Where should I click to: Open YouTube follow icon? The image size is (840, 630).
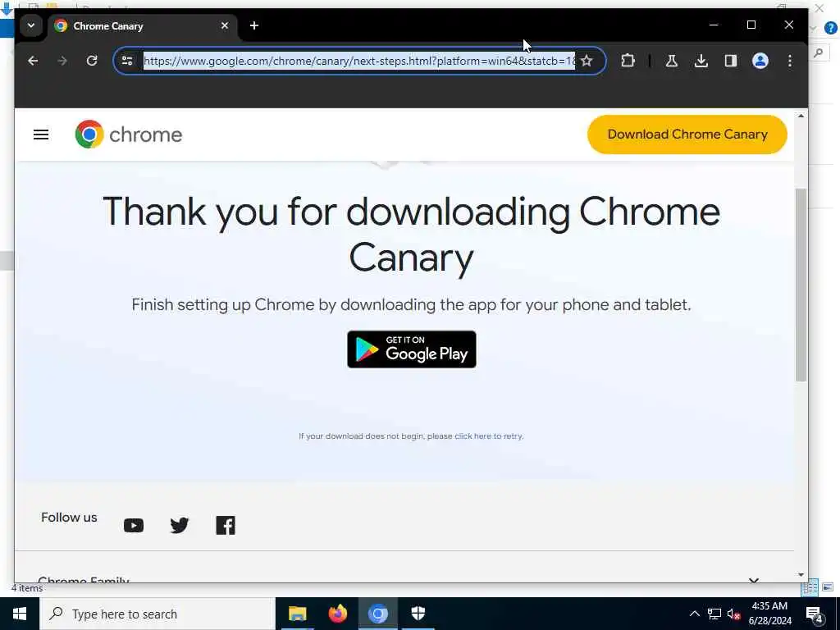click(134, 526)
